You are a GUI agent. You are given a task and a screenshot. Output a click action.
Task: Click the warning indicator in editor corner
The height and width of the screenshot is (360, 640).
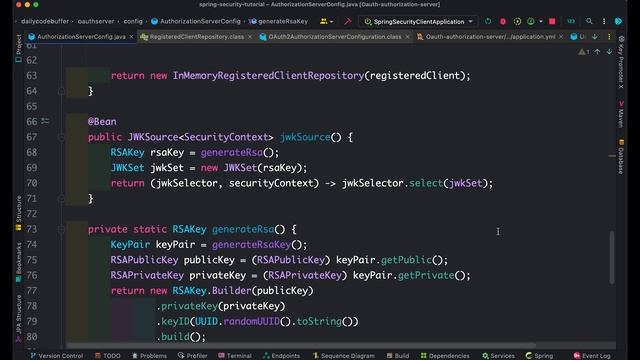pyautogui.click(x=584, y=52)
